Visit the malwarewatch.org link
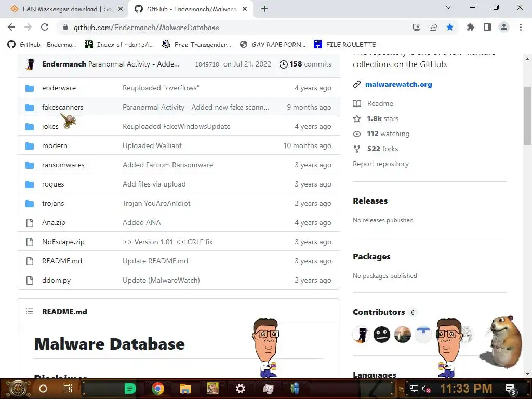532x399 pixels. (x=398, y=84)
